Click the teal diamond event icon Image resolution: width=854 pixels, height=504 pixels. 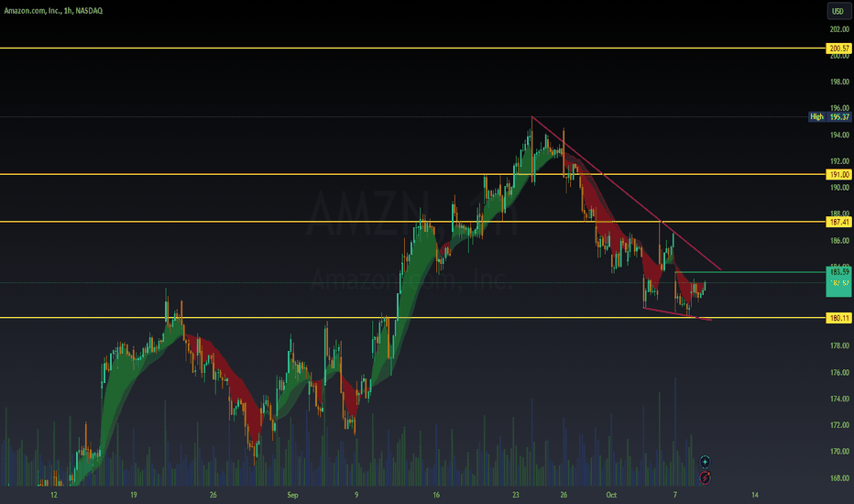tap(705, 462)
